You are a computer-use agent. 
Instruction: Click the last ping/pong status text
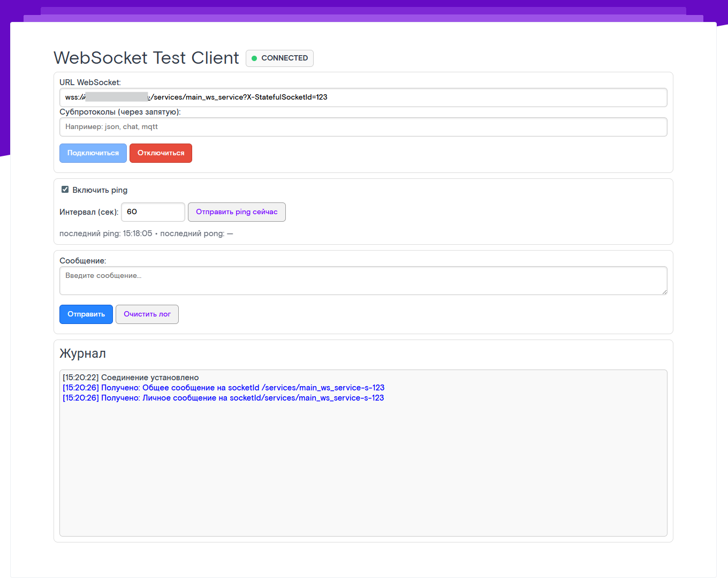click(x=146, y=233)
